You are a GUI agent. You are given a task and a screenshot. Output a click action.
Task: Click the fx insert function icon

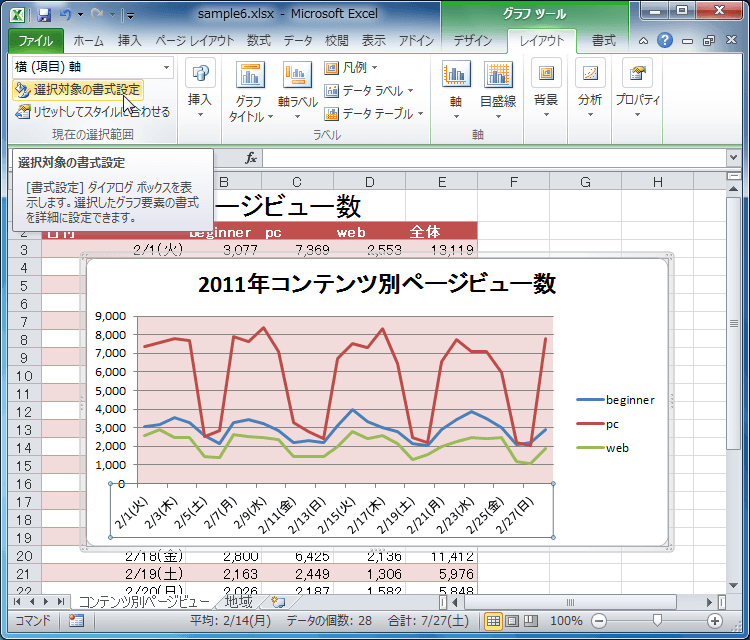(251, 158)
